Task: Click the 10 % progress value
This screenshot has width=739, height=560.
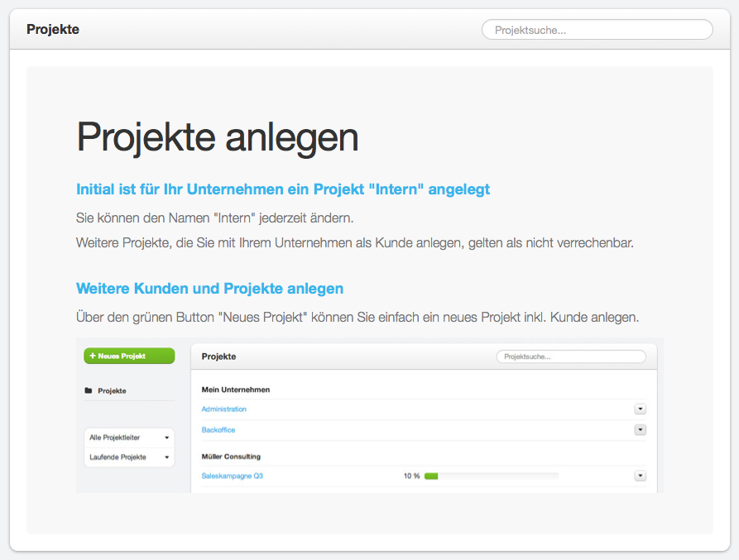Action: pos(411,476)
